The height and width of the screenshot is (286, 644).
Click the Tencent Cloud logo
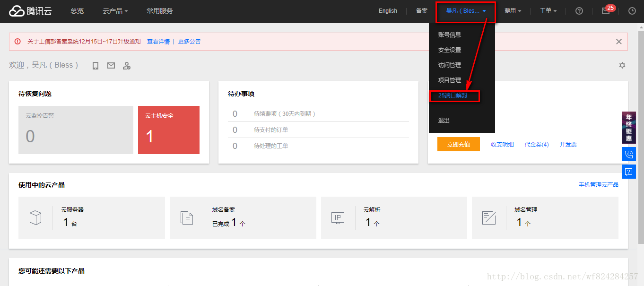click(x=30, y=11)
